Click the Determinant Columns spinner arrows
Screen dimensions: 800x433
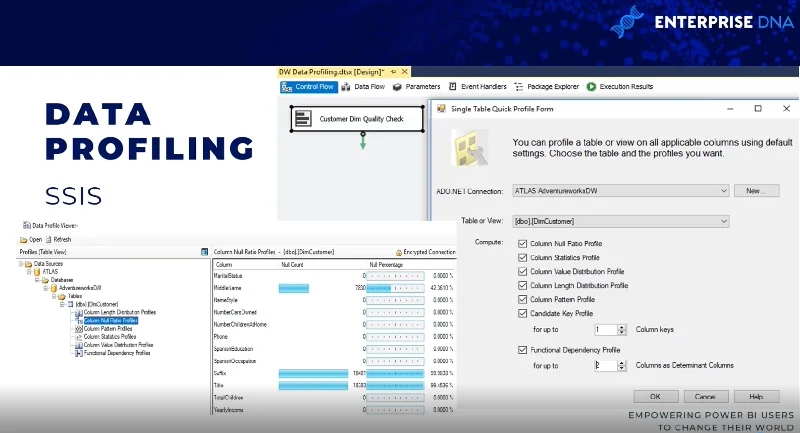621,366
